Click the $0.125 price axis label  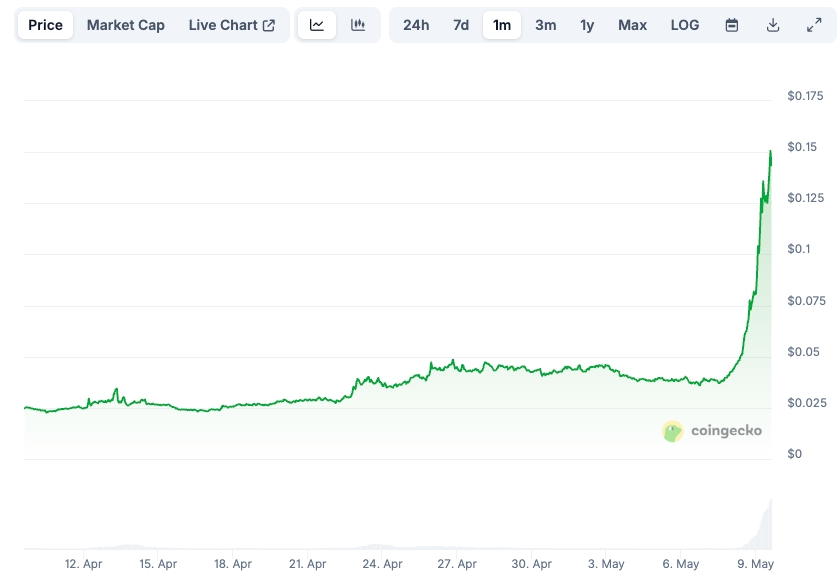[805, 198]
